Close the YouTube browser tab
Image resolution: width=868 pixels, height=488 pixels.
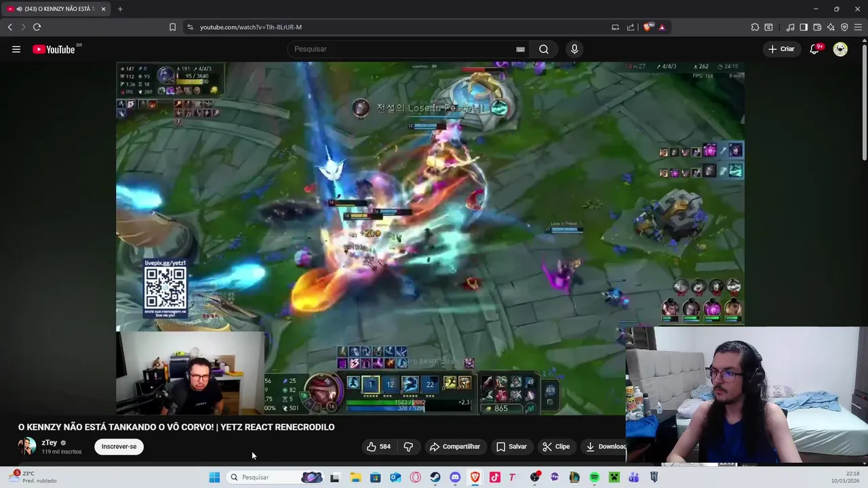[104, 9]
